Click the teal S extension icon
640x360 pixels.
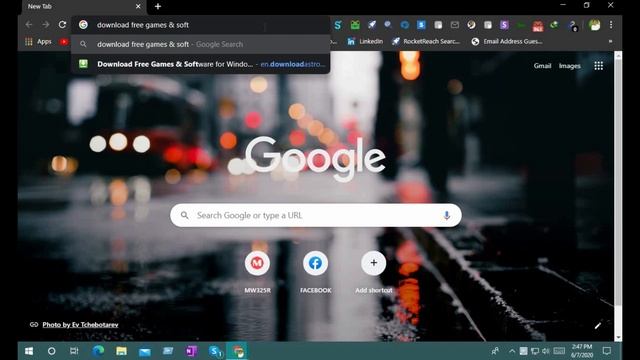(338, 25)
